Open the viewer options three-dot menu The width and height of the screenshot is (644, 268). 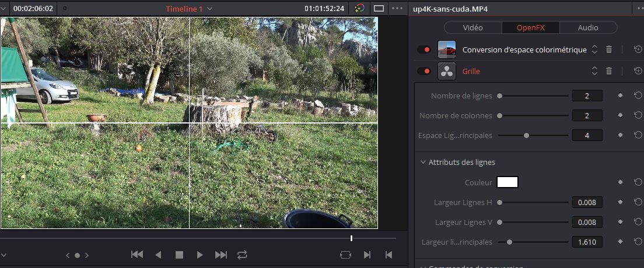tap(397, 8)
